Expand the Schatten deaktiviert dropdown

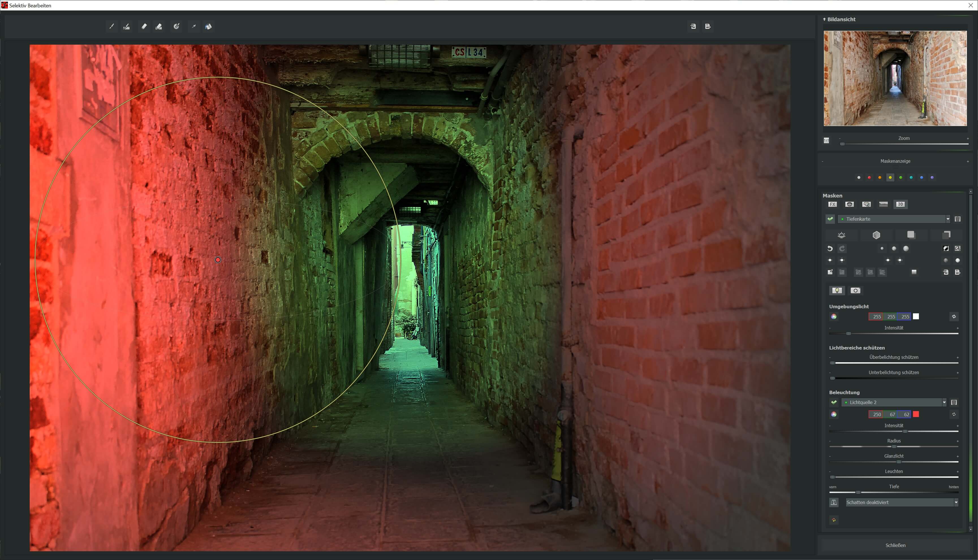(956, 502)
